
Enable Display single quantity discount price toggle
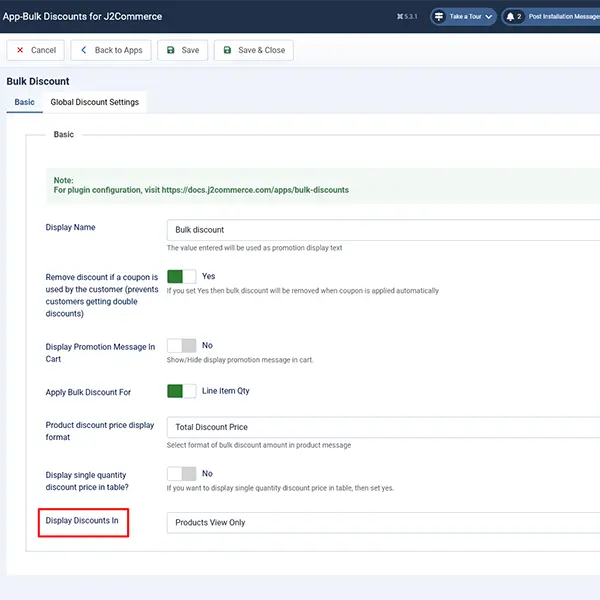pos(181,474)
